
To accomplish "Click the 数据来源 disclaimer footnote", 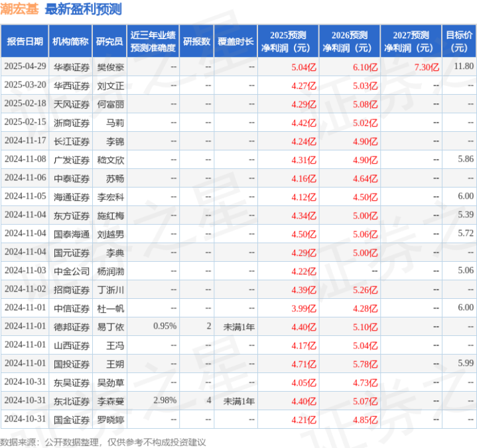I will [103, 442].
